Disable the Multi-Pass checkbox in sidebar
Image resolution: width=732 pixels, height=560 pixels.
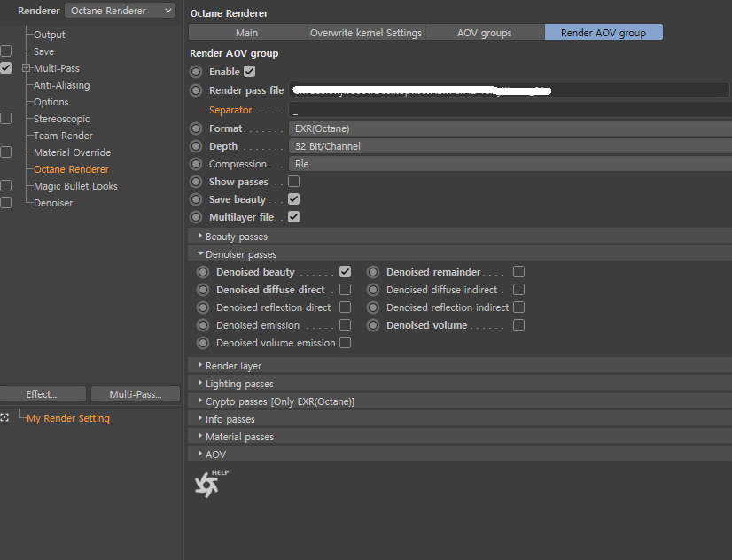[5, 67]
